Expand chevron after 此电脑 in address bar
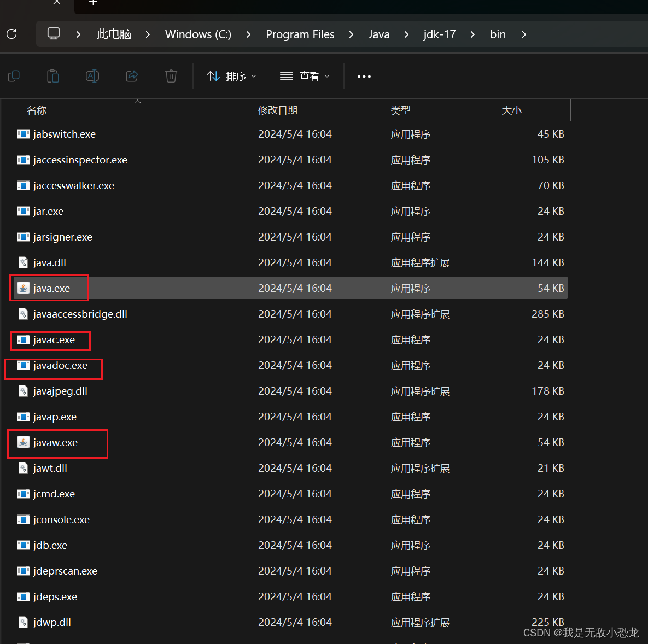 pos(148,34)
